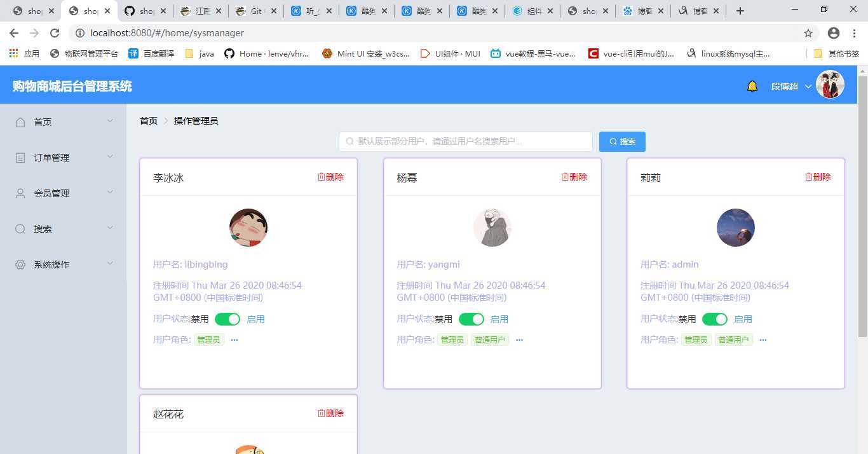Toggle status switch for yangmi

pos(471,319)
